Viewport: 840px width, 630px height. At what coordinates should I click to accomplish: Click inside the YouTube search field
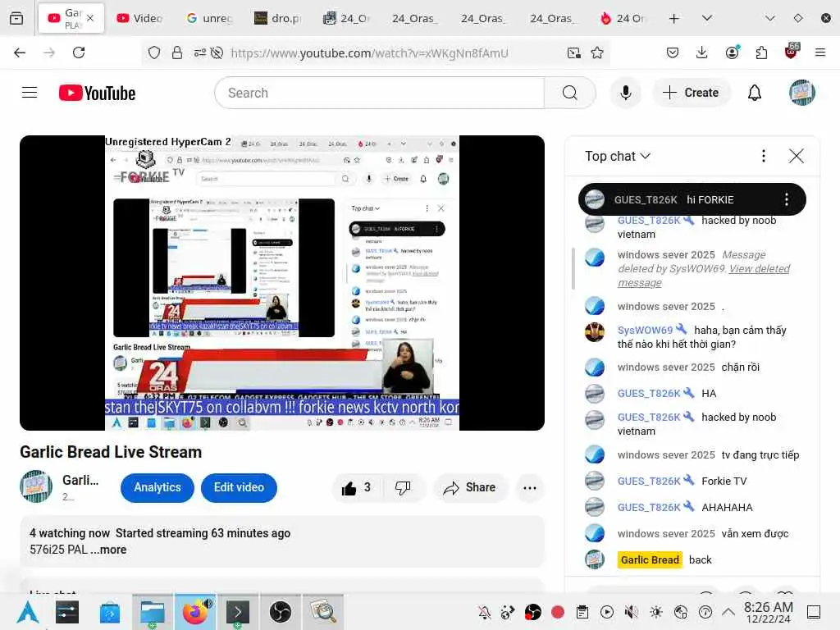[379, 93]
